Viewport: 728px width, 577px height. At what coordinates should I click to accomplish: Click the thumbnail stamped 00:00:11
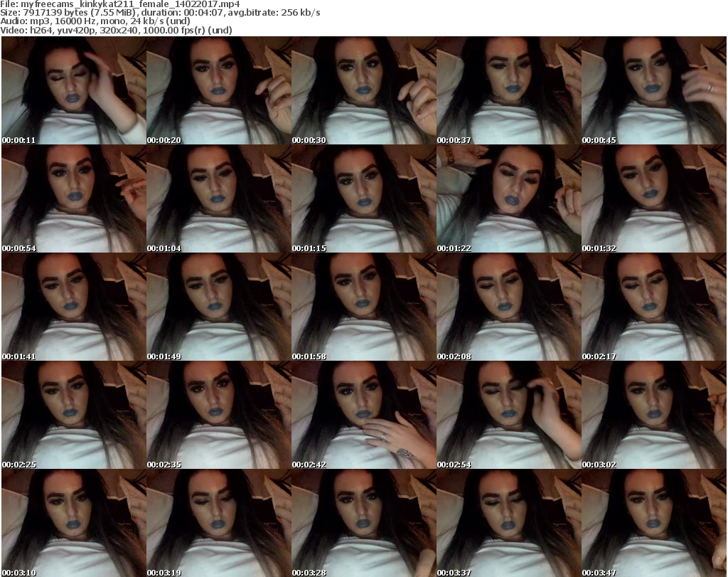74,90
